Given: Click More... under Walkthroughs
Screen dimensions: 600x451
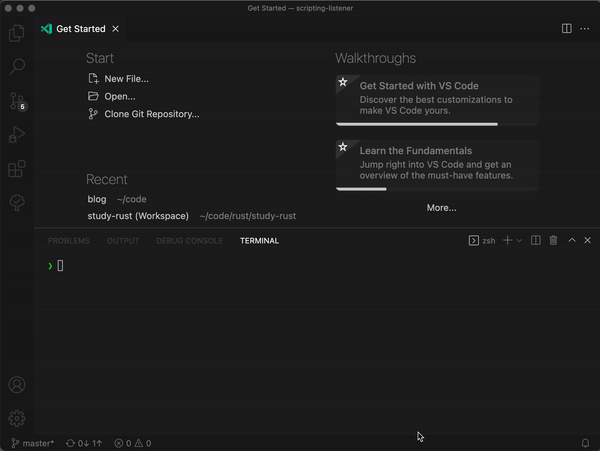Looking at the screenshot, I should coord(442,208).
